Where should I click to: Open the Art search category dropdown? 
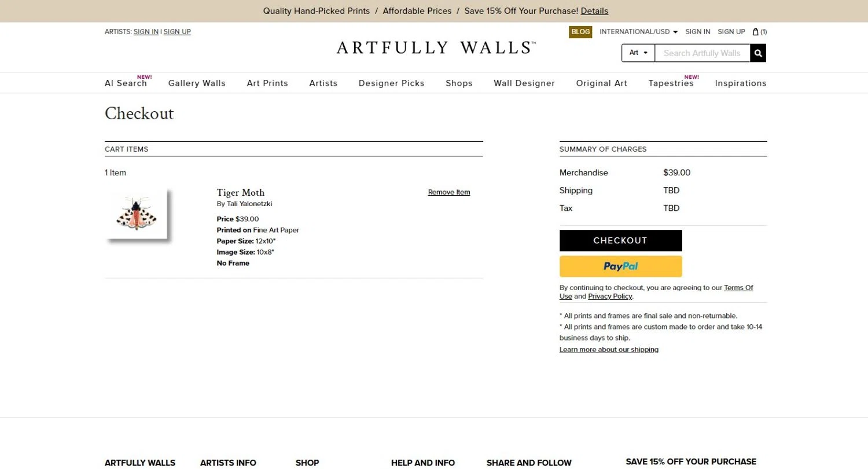(638, 53)
